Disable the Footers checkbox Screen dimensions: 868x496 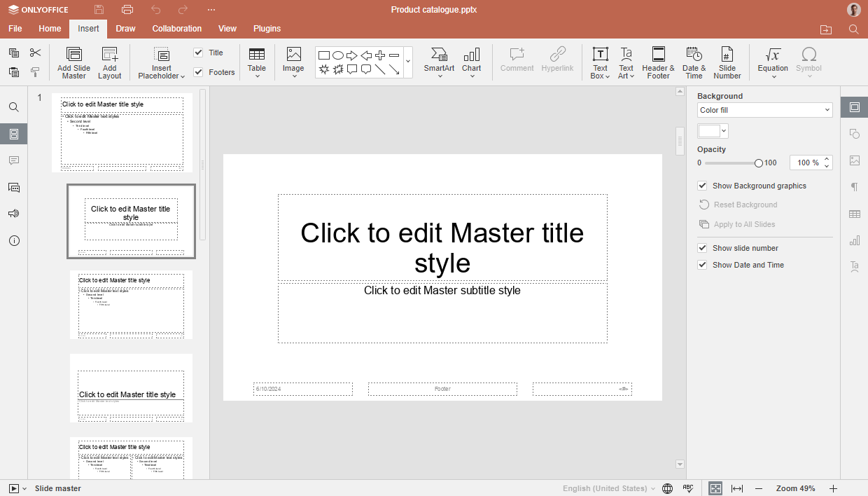click(198, 71)
